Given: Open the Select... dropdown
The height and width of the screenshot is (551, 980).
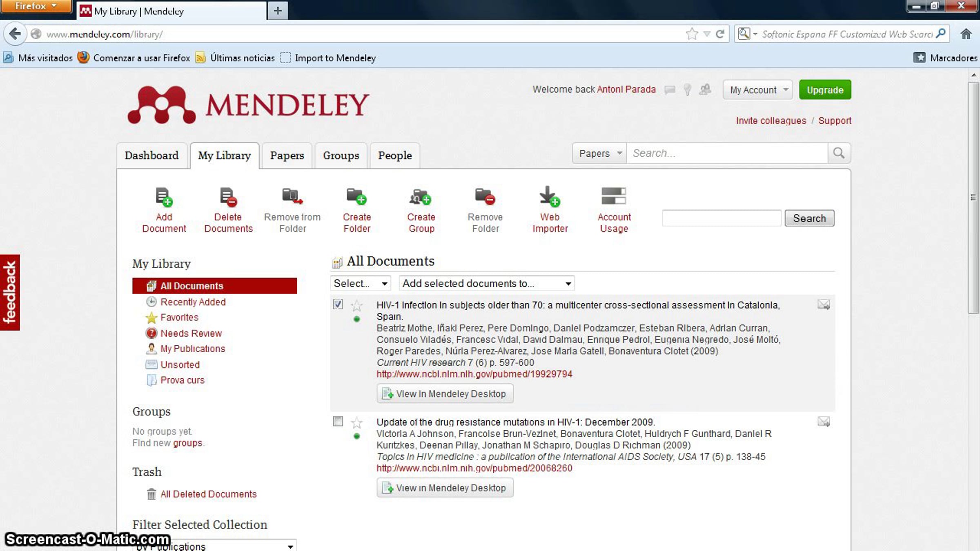Looking at the screenshot, I should point(361,284).
